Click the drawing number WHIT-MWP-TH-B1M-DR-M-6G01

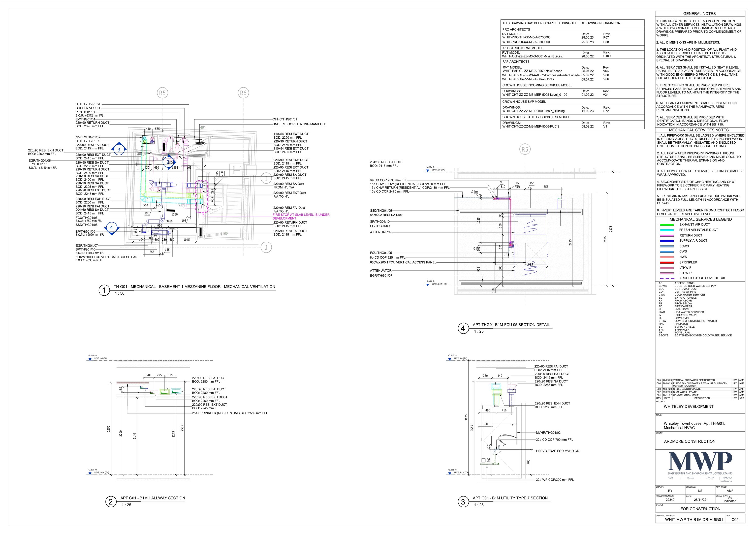(694, 520)
